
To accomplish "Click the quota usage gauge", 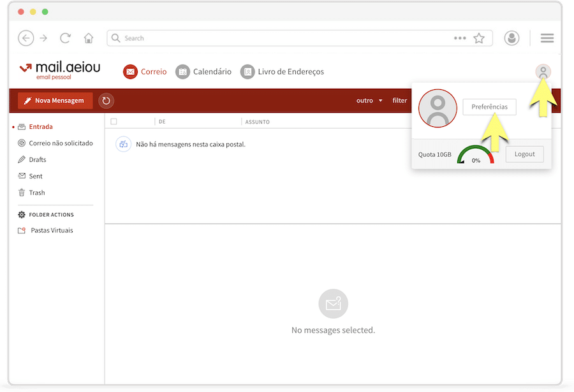I will coord(476,156).
